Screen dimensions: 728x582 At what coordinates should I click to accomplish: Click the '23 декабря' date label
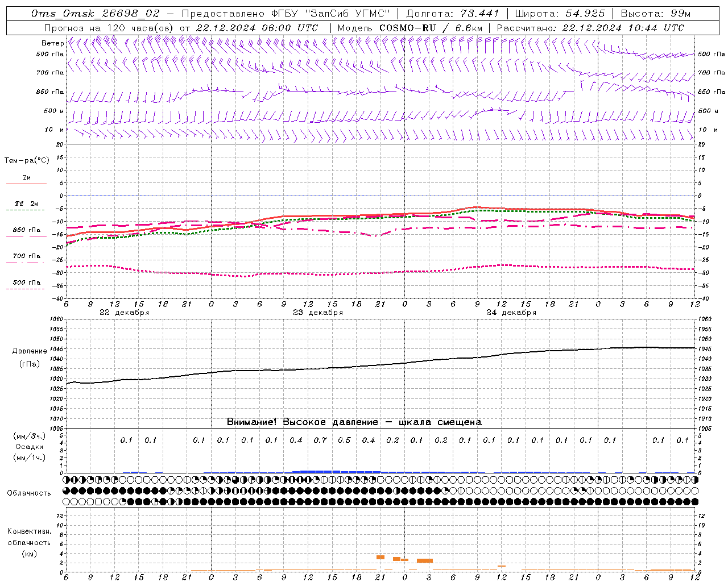click(318, 313)
